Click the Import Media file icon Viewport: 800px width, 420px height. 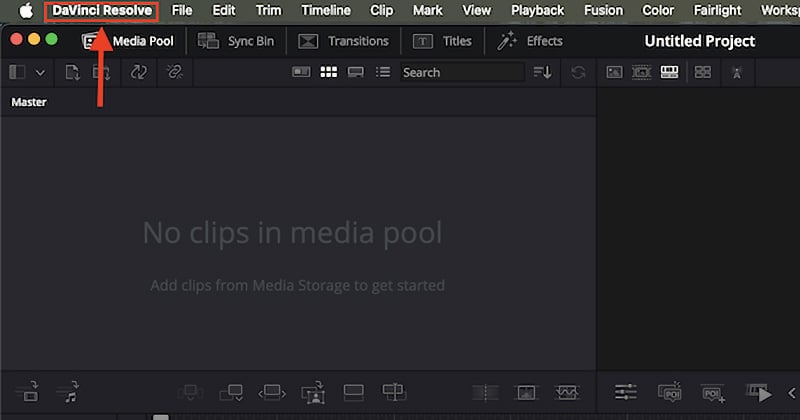(x=72, y=72)
